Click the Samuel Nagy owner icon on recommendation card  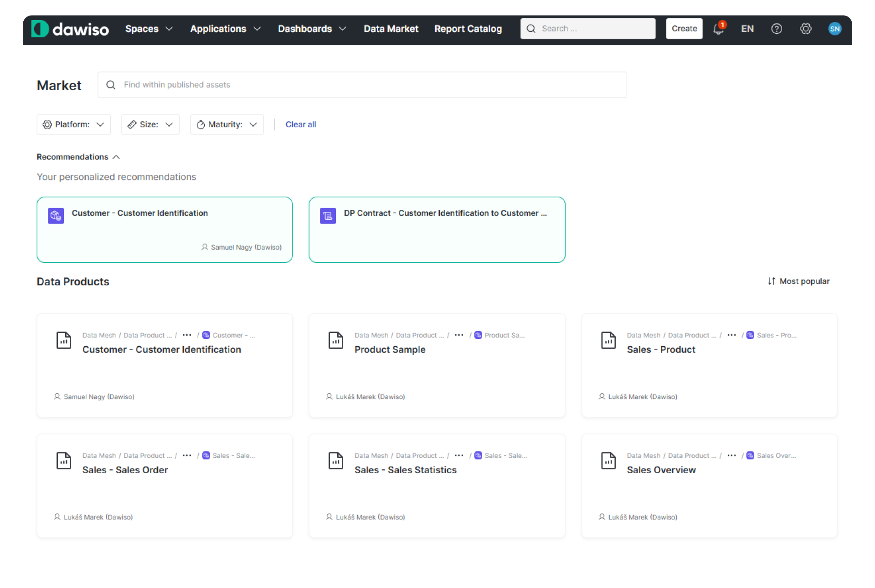tap(205, 247)
